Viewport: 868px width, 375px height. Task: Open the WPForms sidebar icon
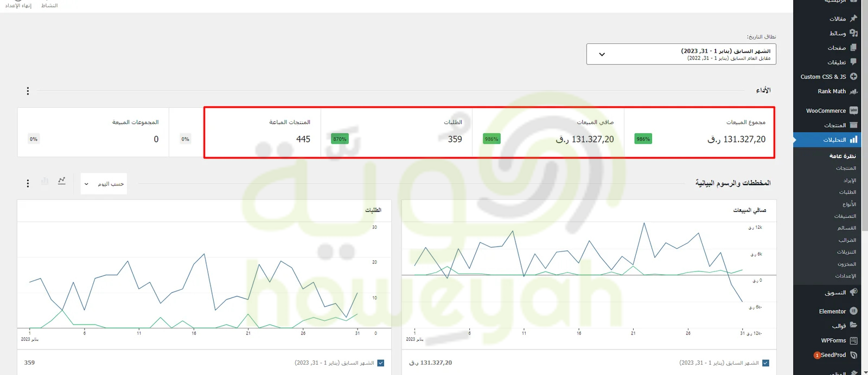[853, 340]
